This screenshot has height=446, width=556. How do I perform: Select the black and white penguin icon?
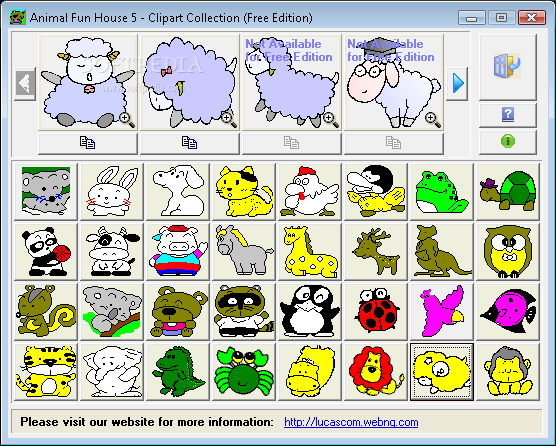(x=310, y=311)
